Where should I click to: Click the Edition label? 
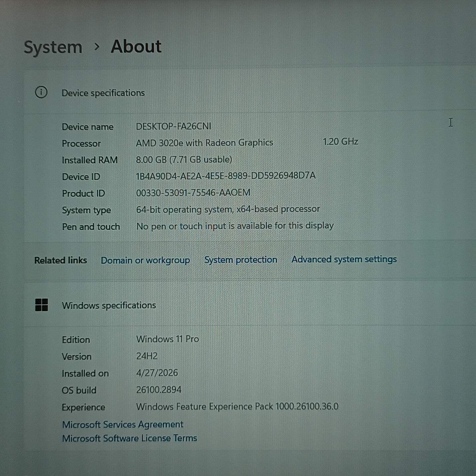coord(76,340)
